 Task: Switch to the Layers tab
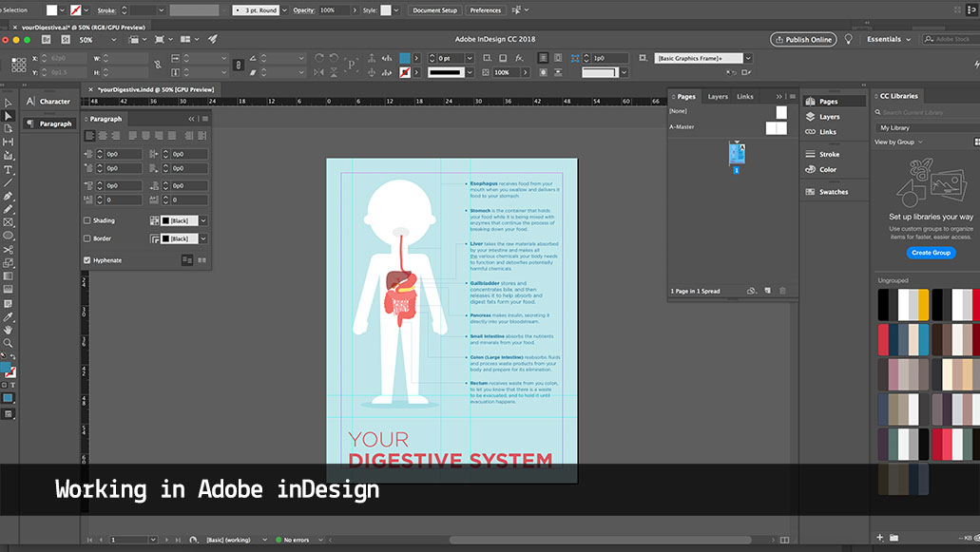[x=718, y=96]
